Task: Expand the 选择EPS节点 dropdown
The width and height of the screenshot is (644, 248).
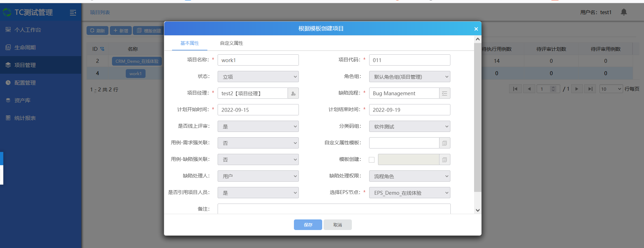Action: click(409, 193)
